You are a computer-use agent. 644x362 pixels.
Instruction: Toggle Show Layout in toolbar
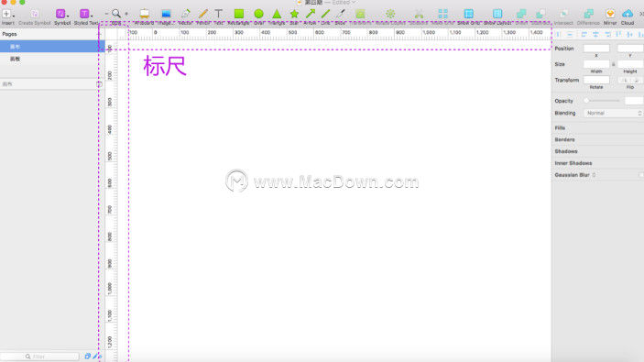(x=497, y=14)
